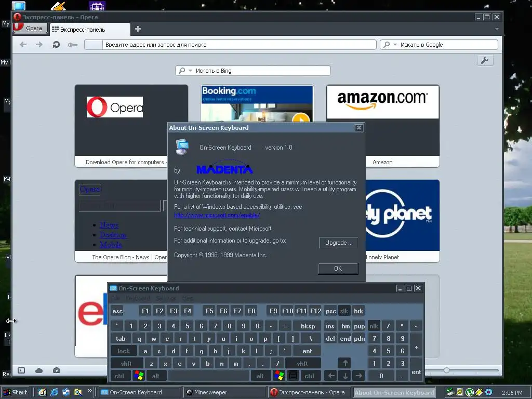Toggle the left ctrl key

point(119,376)
